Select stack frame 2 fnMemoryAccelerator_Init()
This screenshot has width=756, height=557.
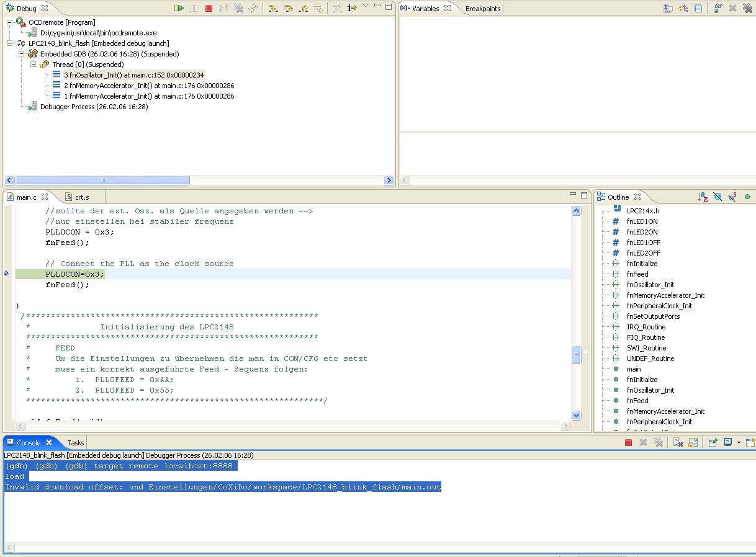click(149, 86)
